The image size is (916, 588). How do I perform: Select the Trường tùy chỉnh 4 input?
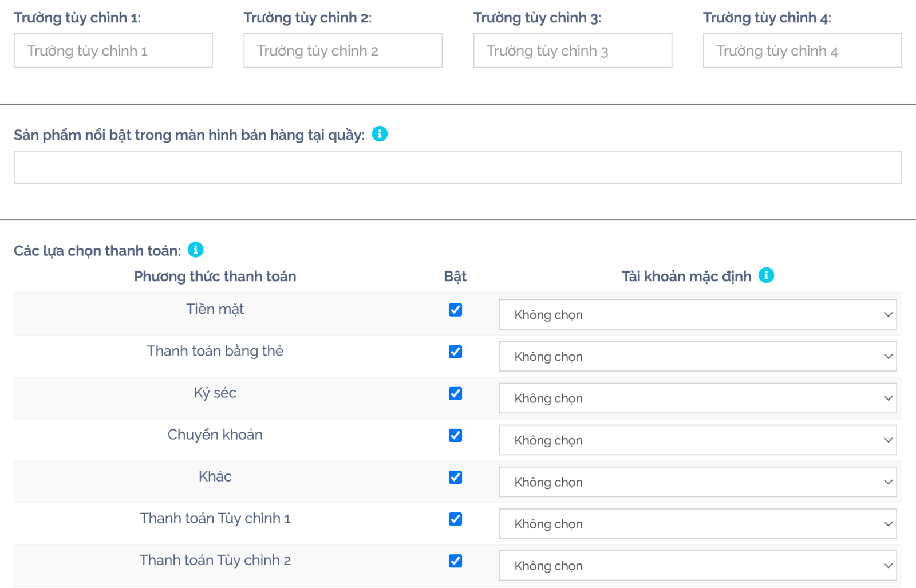click(x=802, y=51)
